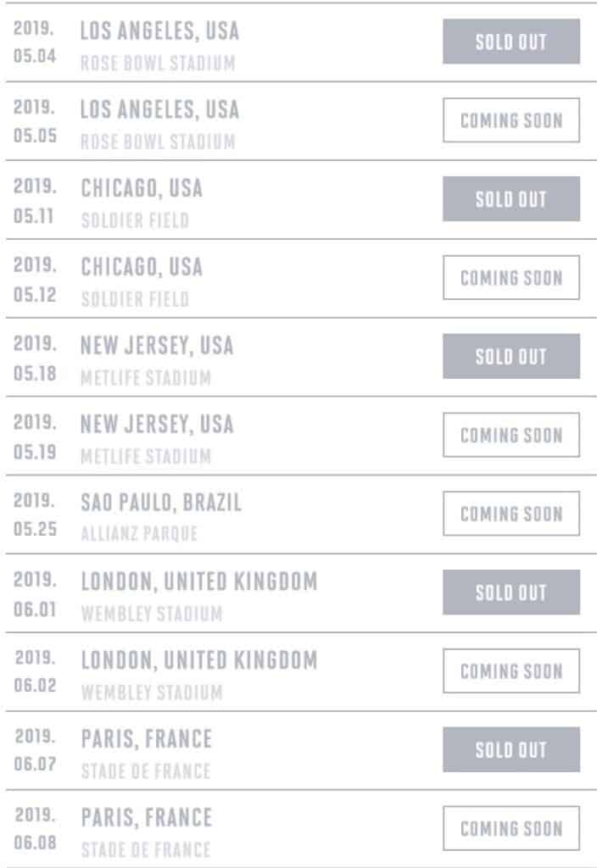Open the Los Angeles 05.04 city title

[159, 31]
